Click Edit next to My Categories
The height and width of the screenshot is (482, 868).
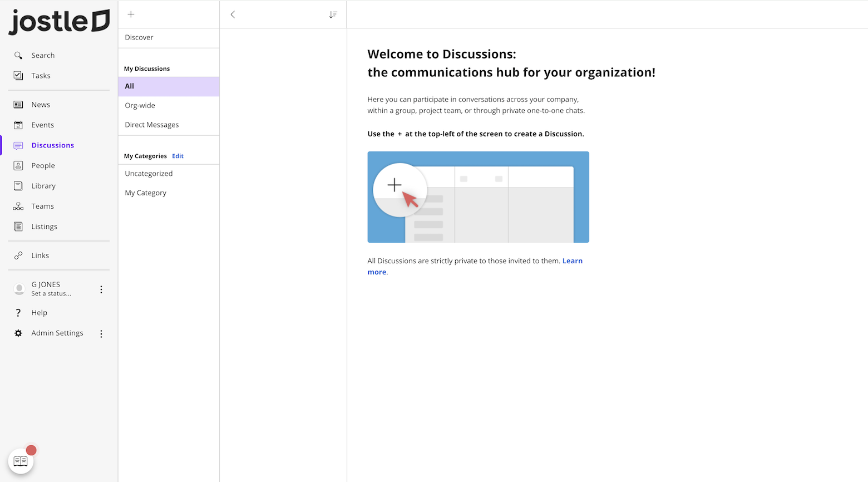177,156
